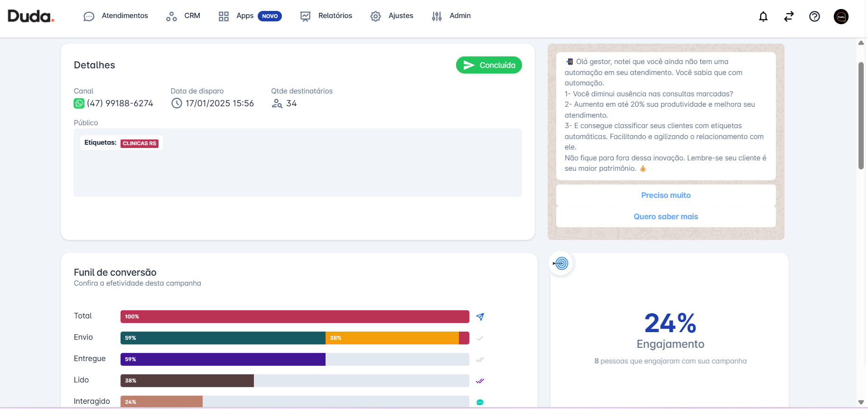Click the CLINICAS RS tag

140,143
